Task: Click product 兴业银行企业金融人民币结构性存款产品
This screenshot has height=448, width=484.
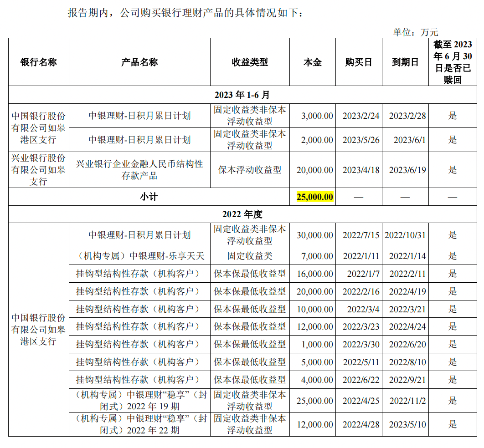Action: (x=139, y=170)
